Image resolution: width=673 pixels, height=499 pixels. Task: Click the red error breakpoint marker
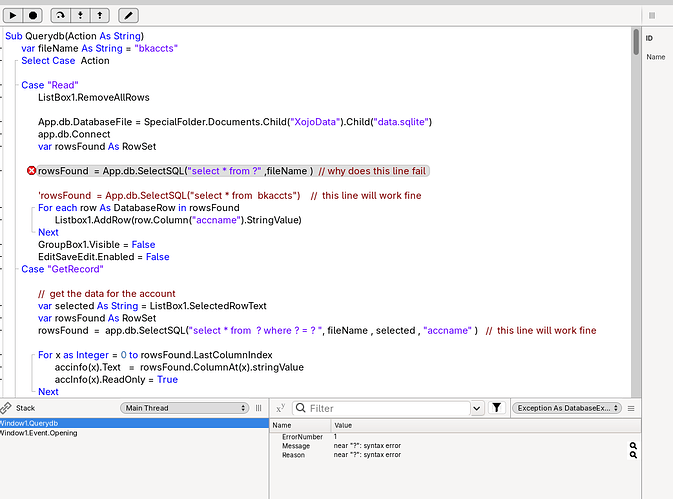pos(31,171)
